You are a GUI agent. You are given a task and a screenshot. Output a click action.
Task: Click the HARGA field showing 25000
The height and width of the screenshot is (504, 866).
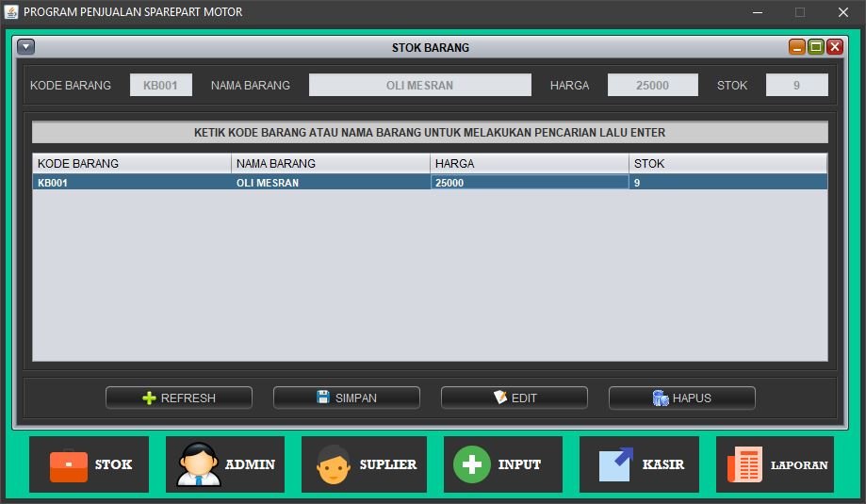tap(652, 85)
